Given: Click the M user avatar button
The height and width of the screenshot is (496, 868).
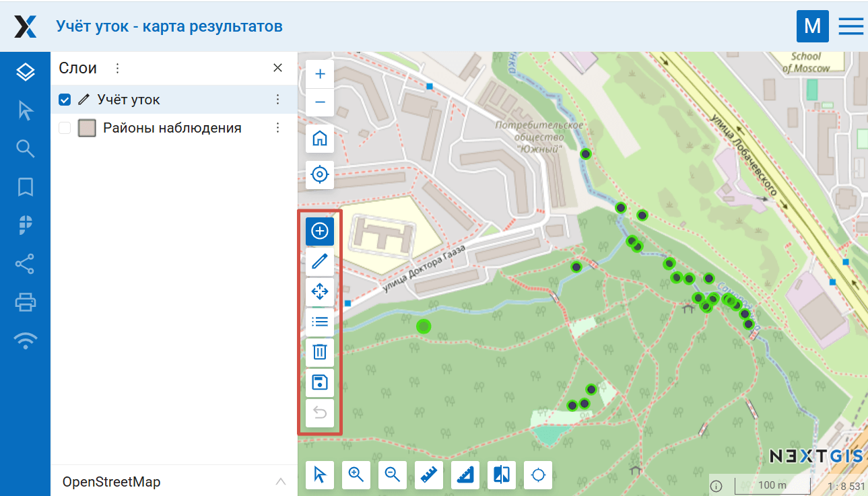Looking at the screenshot, I should (812, 26).
